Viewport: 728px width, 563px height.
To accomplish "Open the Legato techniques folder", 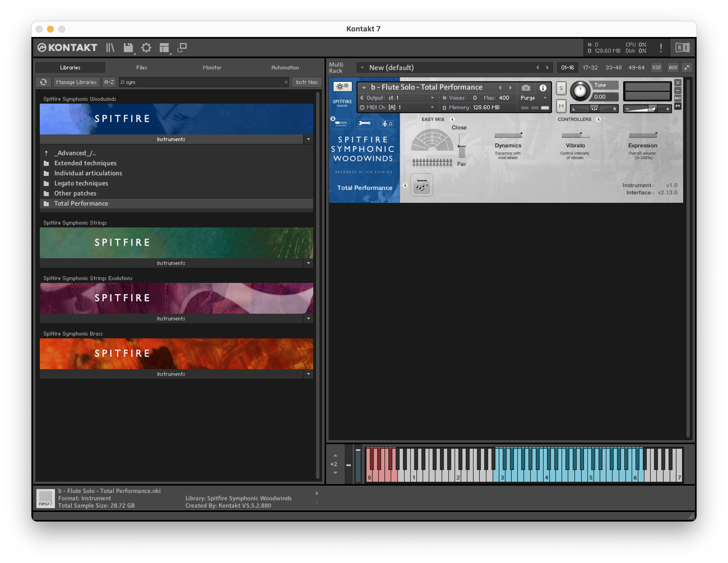I will 176,183.
